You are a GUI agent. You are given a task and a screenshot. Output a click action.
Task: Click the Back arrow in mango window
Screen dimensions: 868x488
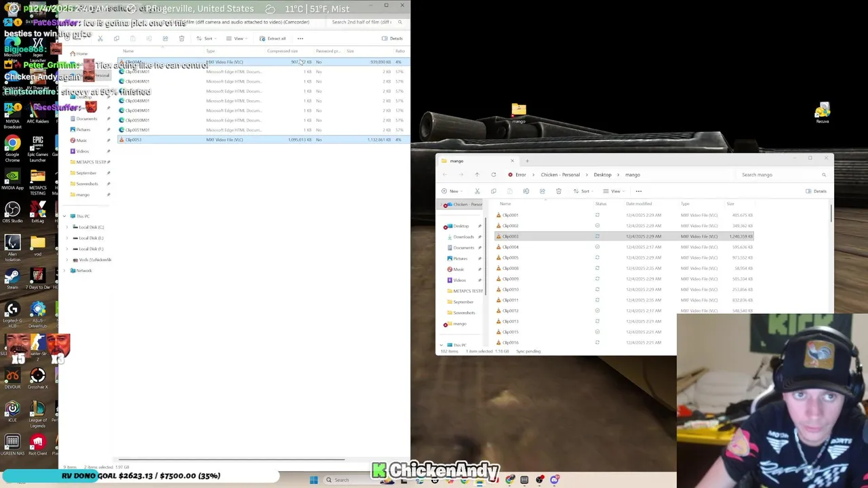445,175
